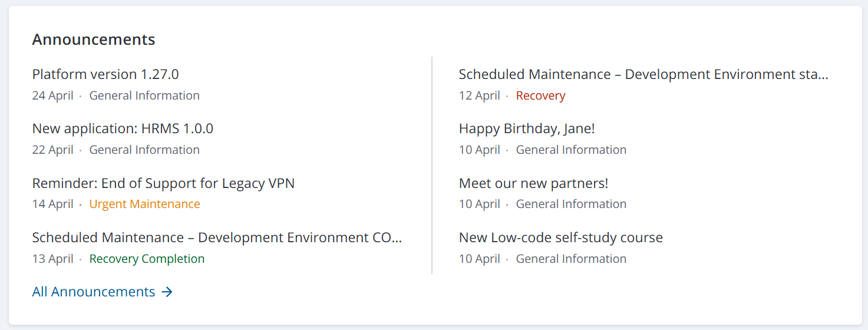This screenshot has width=868, height=330.
Task: Click General Information under Happy Birthday, Jane!
Action: point(571,150)
